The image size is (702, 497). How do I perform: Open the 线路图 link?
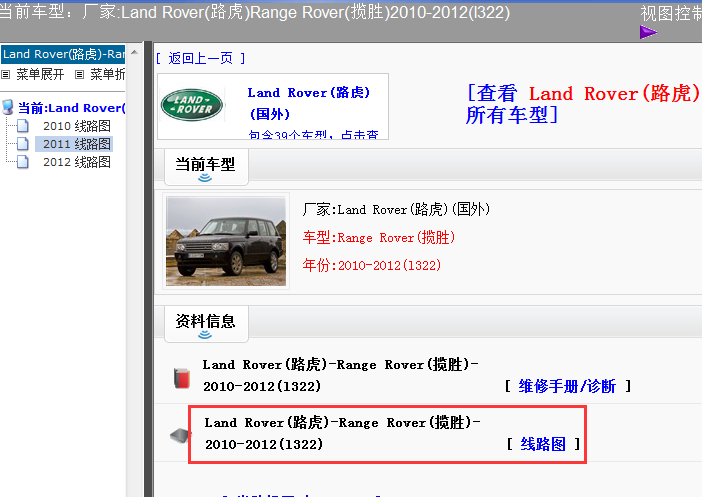543,444
